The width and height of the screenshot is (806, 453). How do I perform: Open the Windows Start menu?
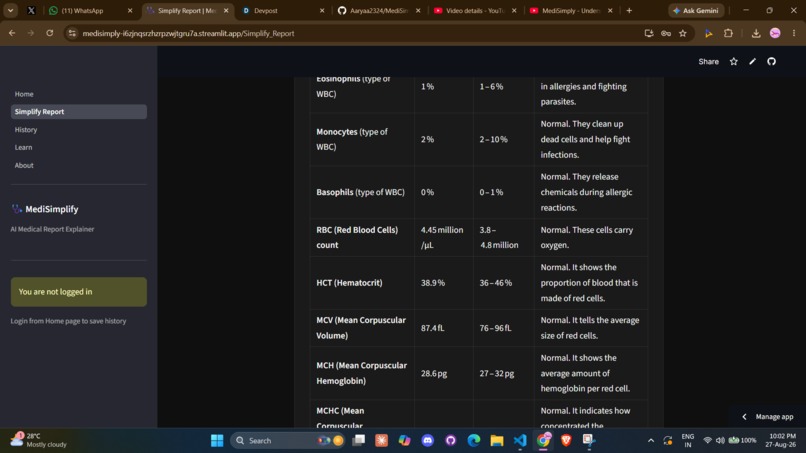[x=217, y=440]
